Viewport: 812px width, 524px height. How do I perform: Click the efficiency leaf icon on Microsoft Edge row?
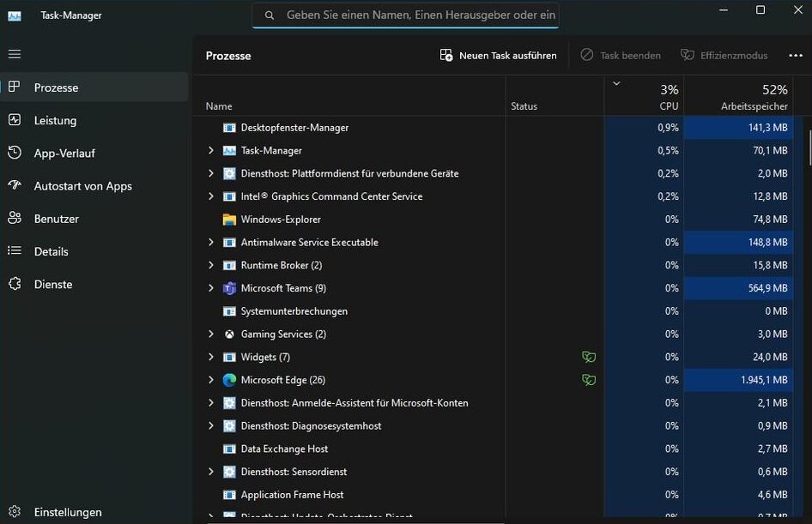pos(589,380)
